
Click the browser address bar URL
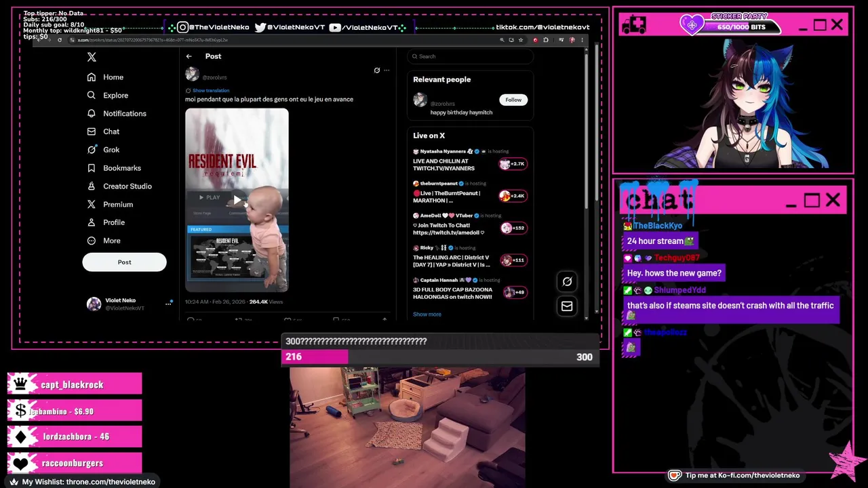(153, 40)
